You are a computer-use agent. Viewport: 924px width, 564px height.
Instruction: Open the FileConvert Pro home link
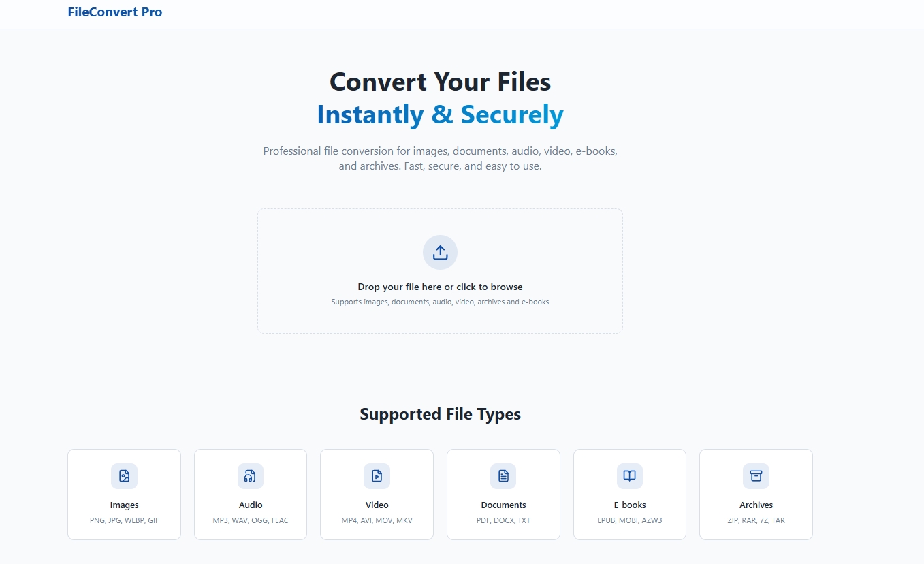115,12
